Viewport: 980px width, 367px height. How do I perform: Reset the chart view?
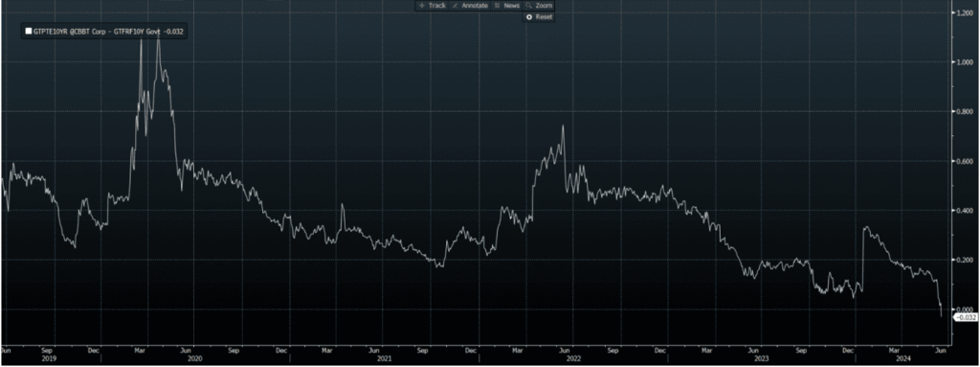(544, 17)
